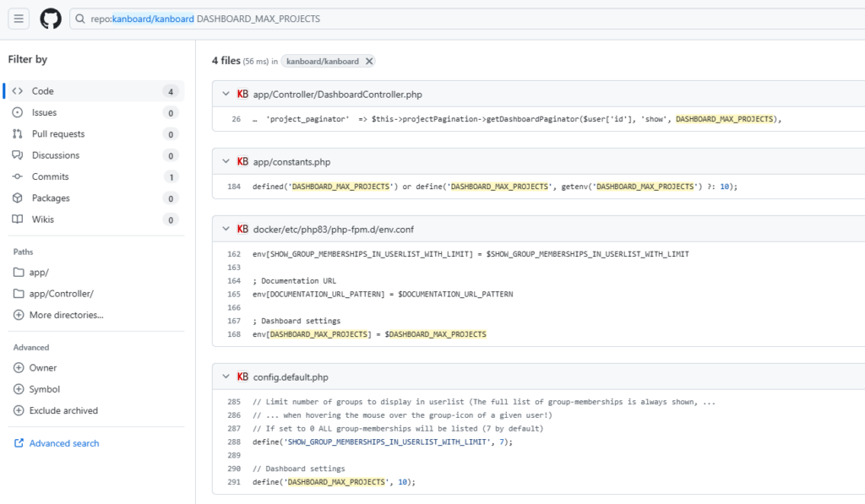This screenshot has width=865, height=504.
Task: Click the plus icon beside Exclude archived
Action: (19, 411)
